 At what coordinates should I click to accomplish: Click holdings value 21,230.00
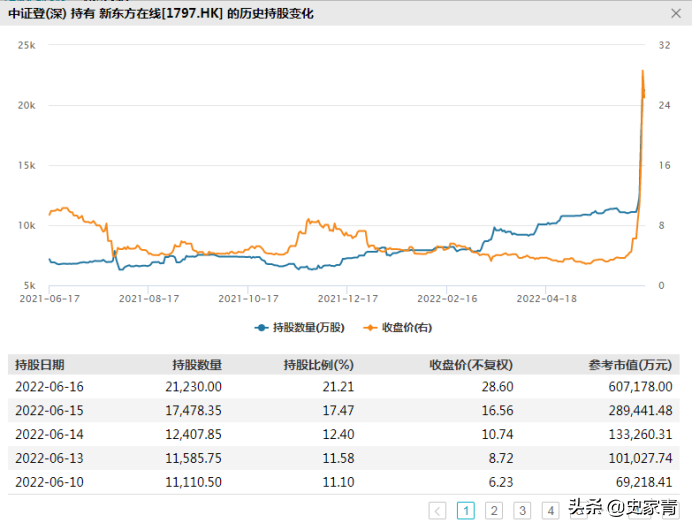pyautogui.click(x=194, y=387)
